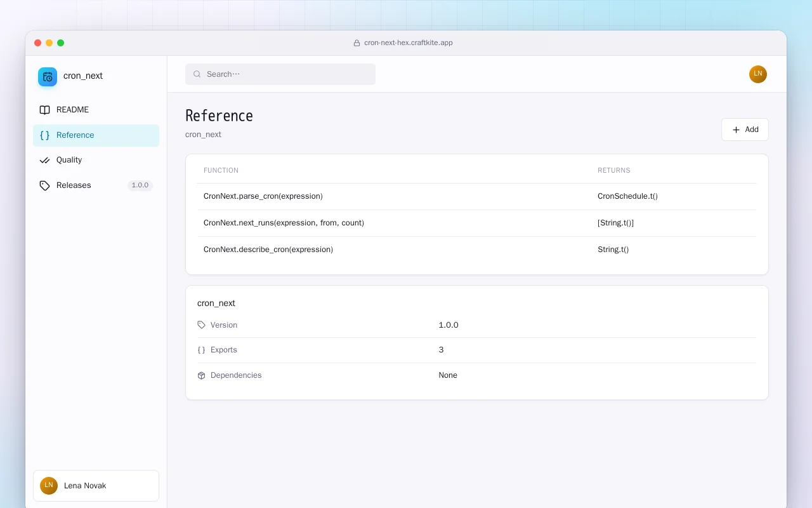The image size is (812, 508).
Task: Click the Version value 1.0.0
Action: pyautogui.click(x=449, y=325)
